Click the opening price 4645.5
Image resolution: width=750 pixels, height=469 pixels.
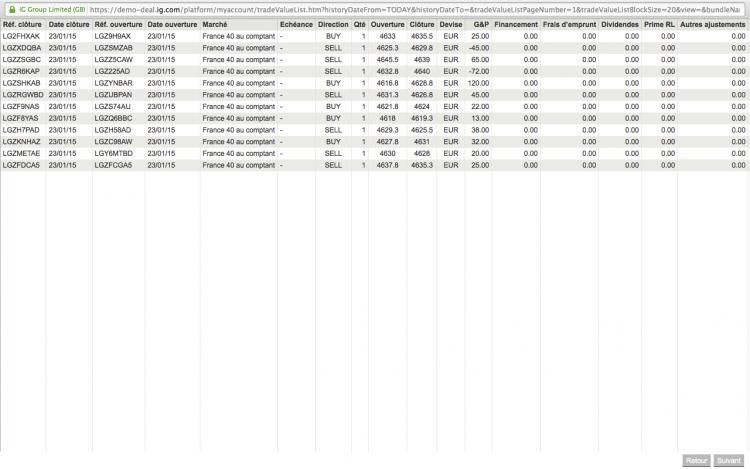tap(387, 60)
